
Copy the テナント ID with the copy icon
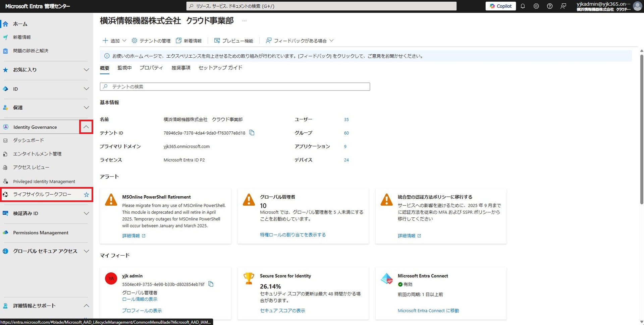(252, 133)
